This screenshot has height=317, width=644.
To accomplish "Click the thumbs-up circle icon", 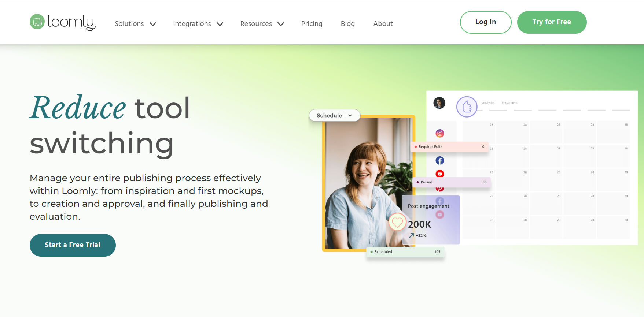I will click(467, 107).
